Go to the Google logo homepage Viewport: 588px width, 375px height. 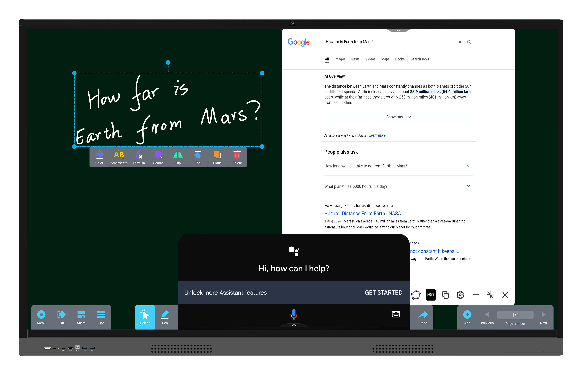299,42
